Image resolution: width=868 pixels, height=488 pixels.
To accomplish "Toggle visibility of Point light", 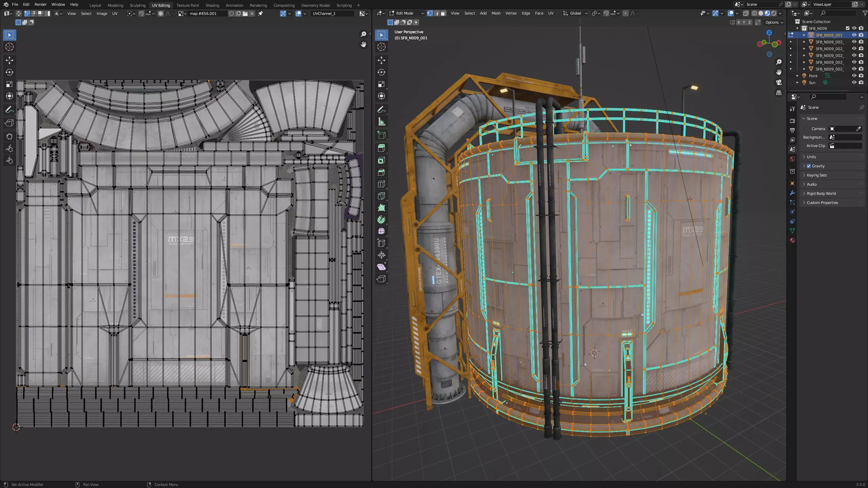I will click(854, 76).
